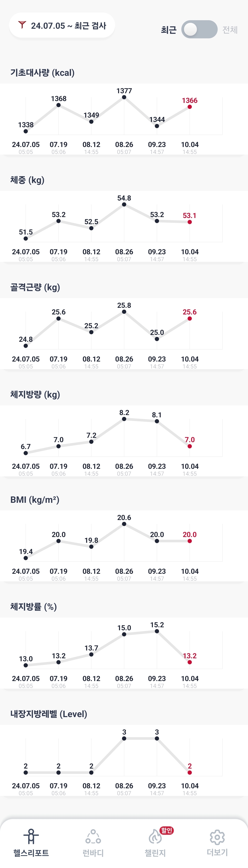Click the 할인 badge on 챌린지
The height and width of the screenshot is (868, 248).
[167, 830]
